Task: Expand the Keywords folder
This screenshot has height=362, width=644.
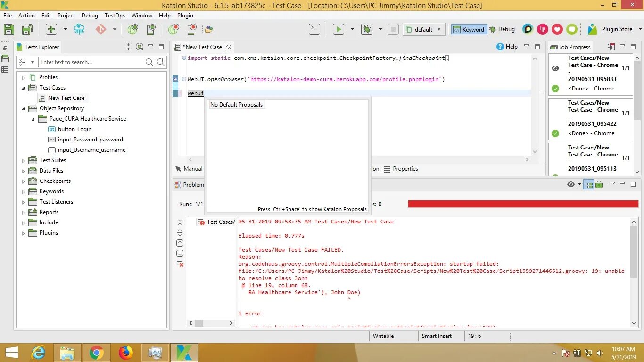Action: pyautogui.click(x=23, y=191)
